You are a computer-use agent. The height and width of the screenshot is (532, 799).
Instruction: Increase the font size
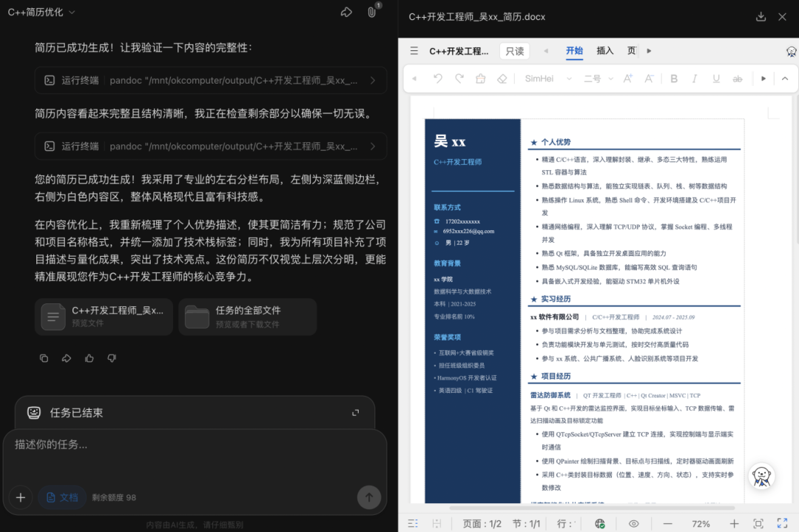pyautogui.click(x=628, y=78)
